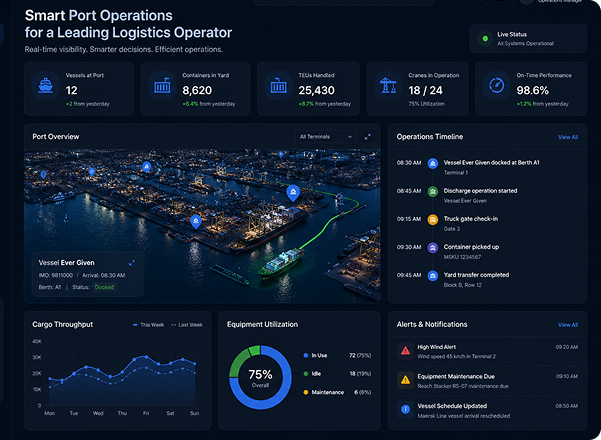Click the 25,430 TEUs Handled value

[317, 90]
